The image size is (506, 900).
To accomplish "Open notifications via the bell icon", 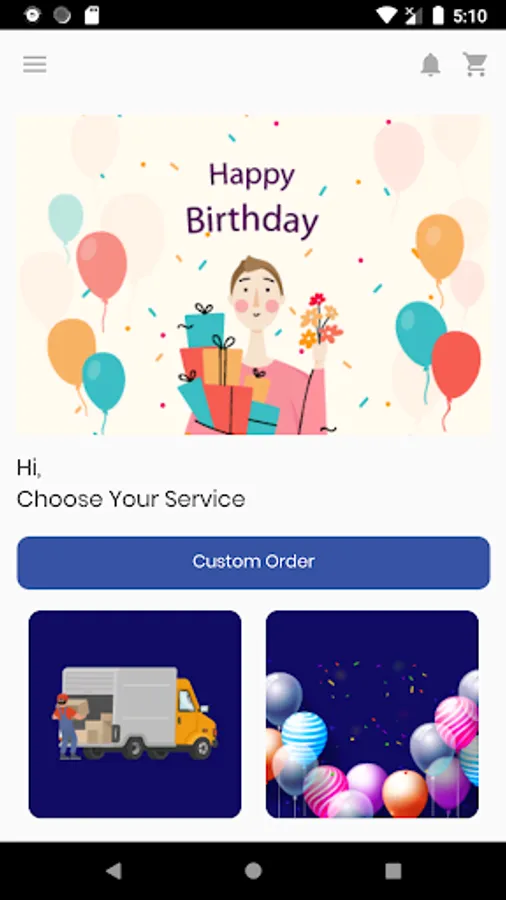I will pos(430,64).
